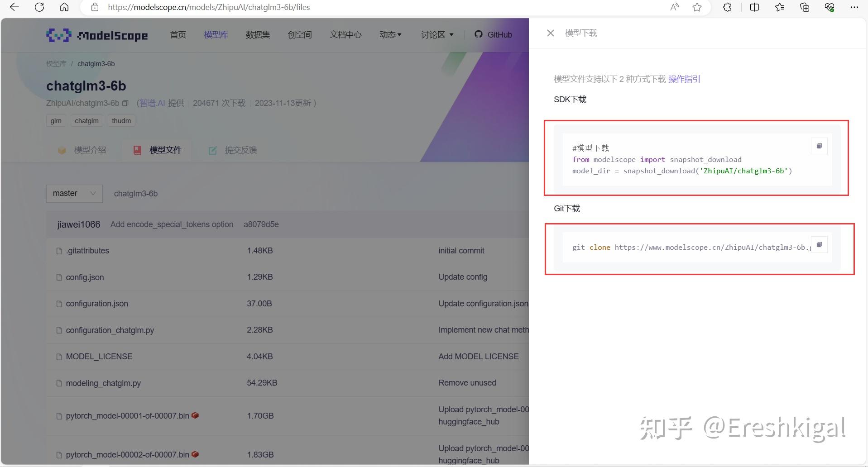Open the GitHub page of ModelScope
The image size is (868, 467).
coord(494,34)
